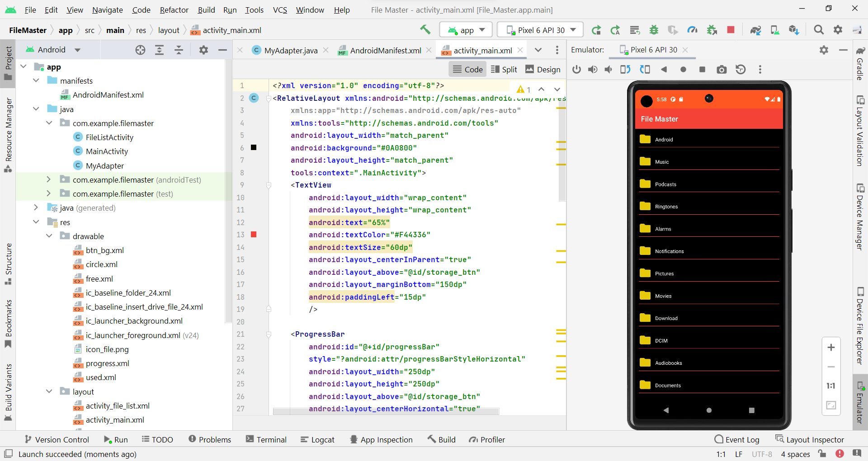Open emulator extended controls three dots
This screenshot has height=461, width=868.
760,70
